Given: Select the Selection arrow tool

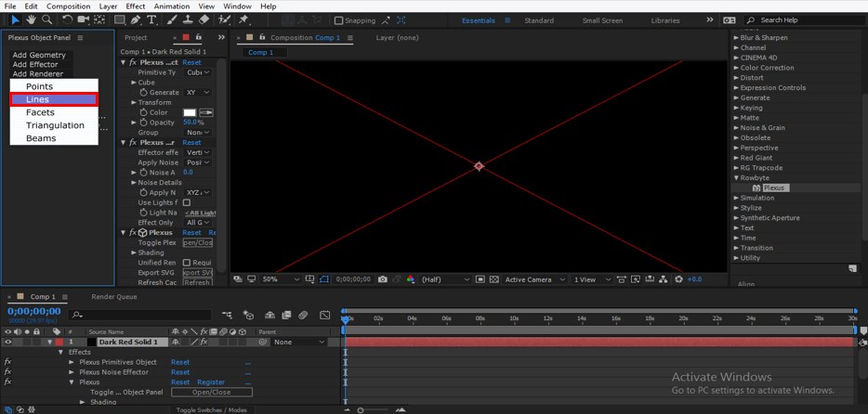Looking at the screenshot, I should (15, 19).
